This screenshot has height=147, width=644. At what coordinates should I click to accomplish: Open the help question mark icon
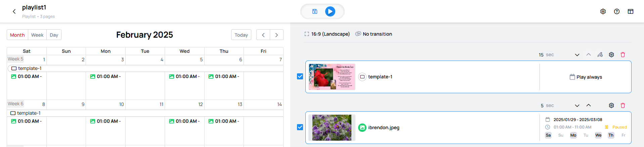pyautogui.click(x=617, y=11)
